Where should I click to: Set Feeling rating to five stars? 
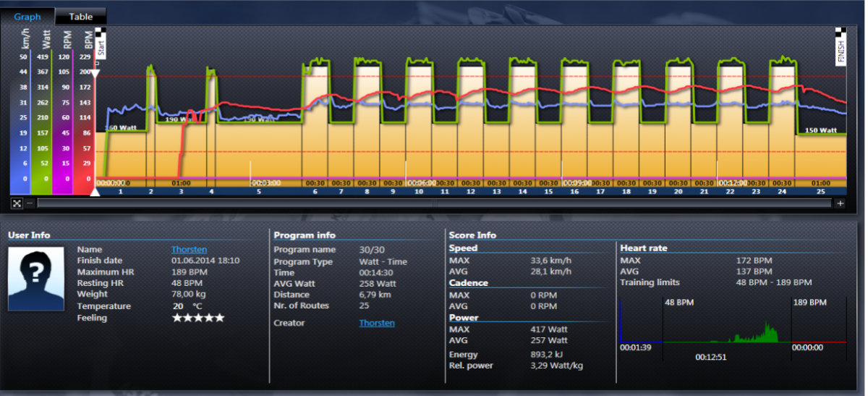[x=220, y=318]
